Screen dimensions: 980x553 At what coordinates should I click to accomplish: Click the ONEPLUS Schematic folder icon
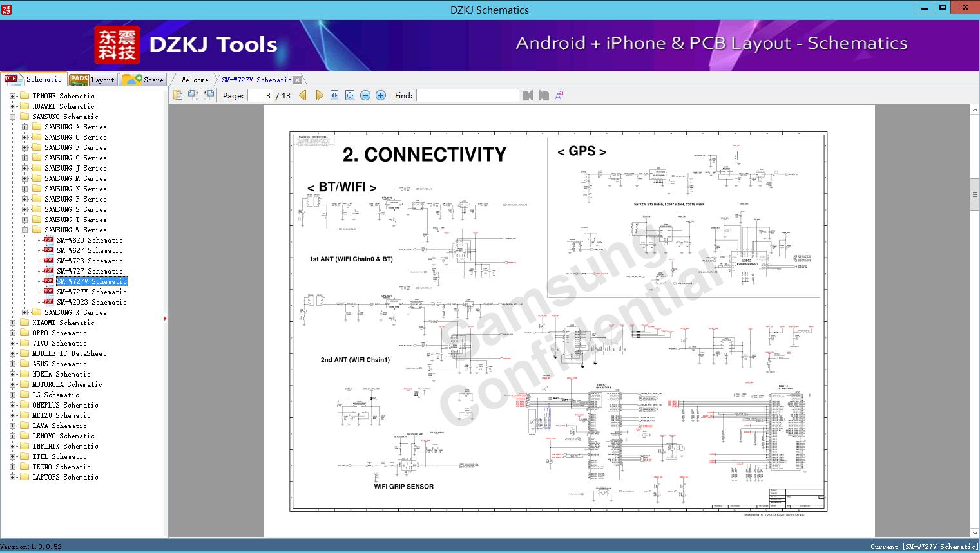point(24,405)
